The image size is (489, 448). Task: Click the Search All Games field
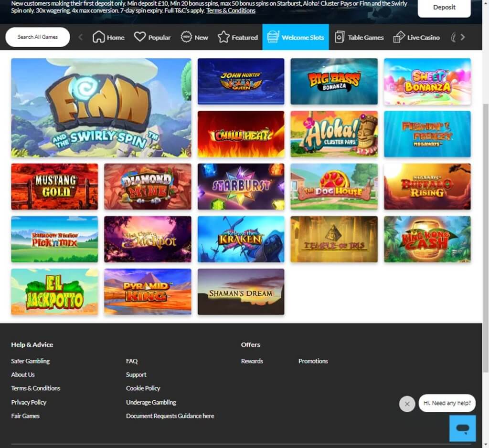pyautogui.click(x=37, y=37)
